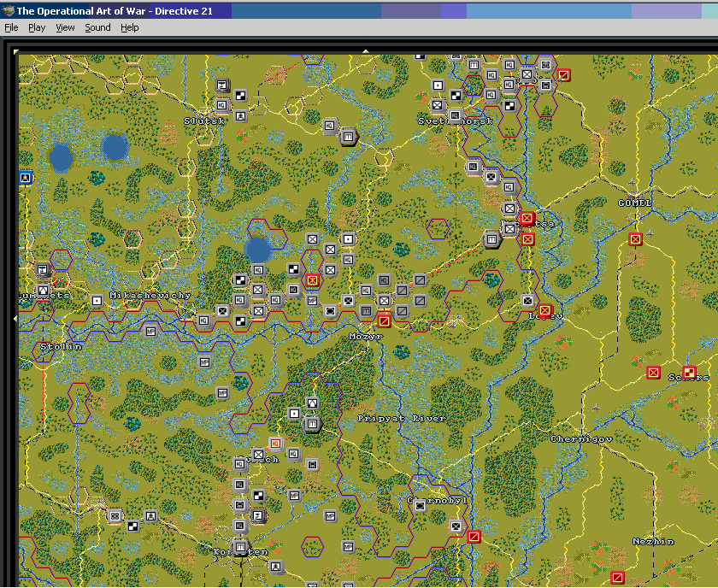This screenshot has width=718, height=588.
Task: Select the red infantry unit inside the purple hexagon
Action: (x=312, y=279)
